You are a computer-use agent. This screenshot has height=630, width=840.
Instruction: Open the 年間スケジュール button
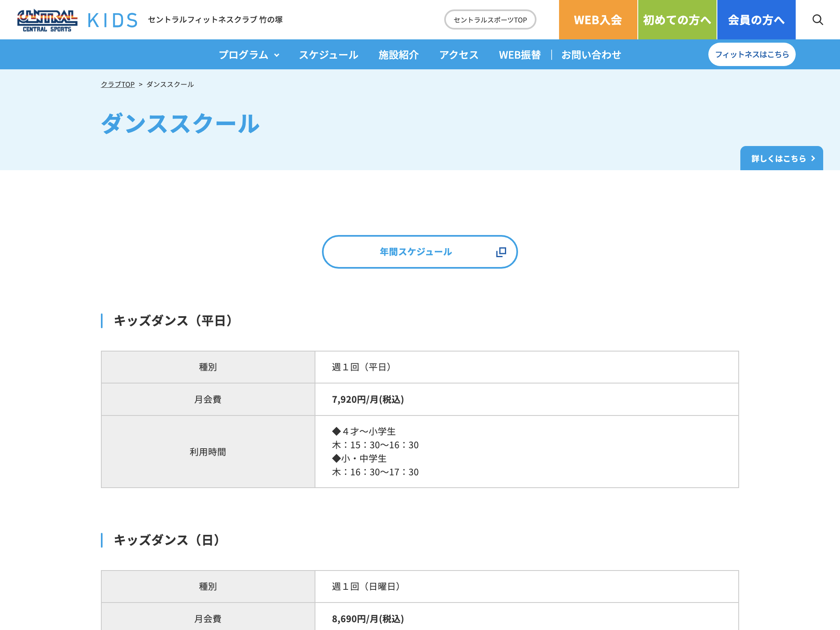coord(420,252)
